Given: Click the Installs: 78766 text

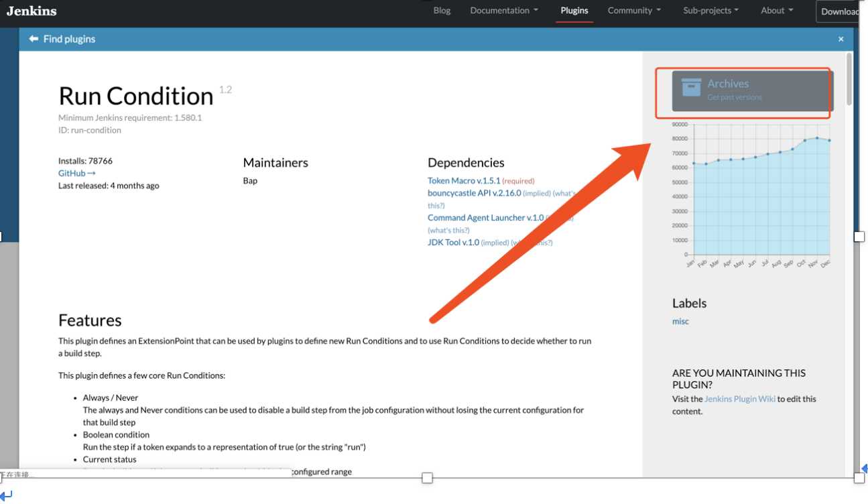Looking at the screenshot, I should (85, 161).
